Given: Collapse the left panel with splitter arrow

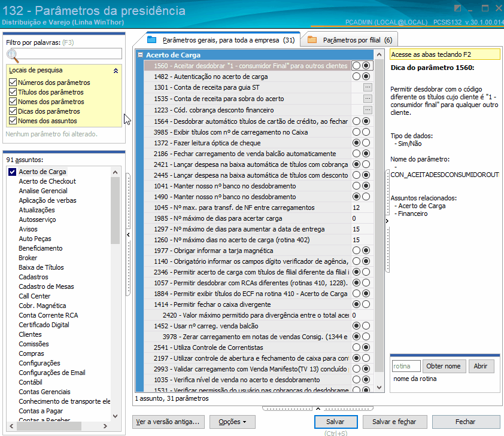Looking at the screenshot, I should pyautogui.click(x=128, y=234).
